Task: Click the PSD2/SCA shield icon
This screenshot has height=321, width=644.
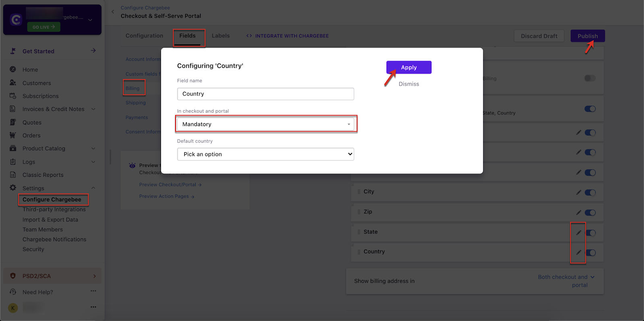Action: point(13,276)
